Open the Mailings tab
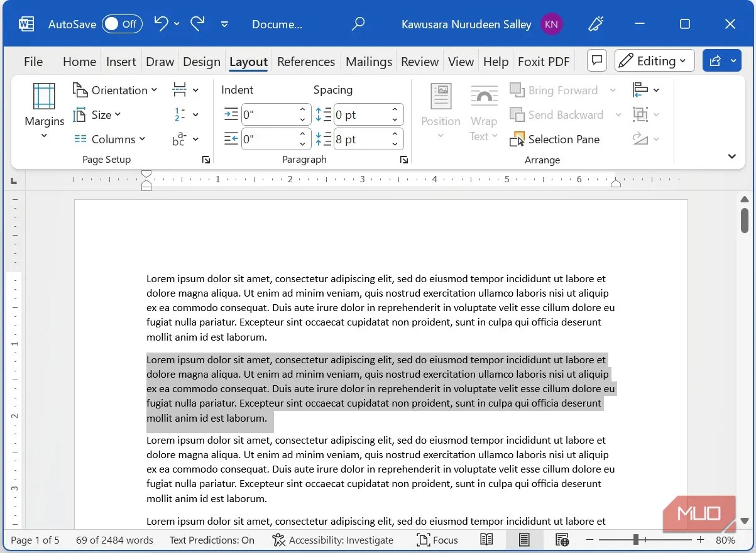Image resolution: width=756 pixels, height=553 pixels. 368,61
